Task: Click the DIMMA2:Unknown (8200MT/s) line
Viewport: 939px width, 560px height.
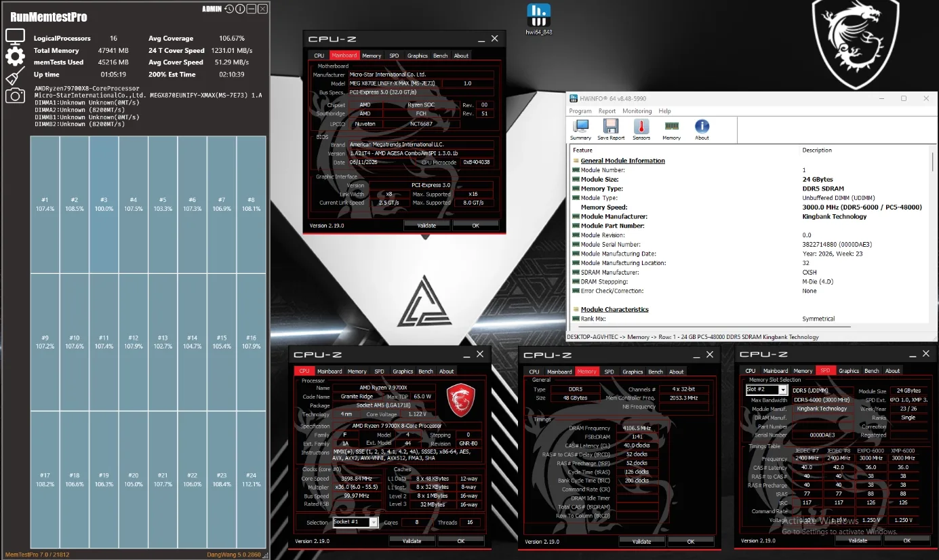Action: coord(79,109)
